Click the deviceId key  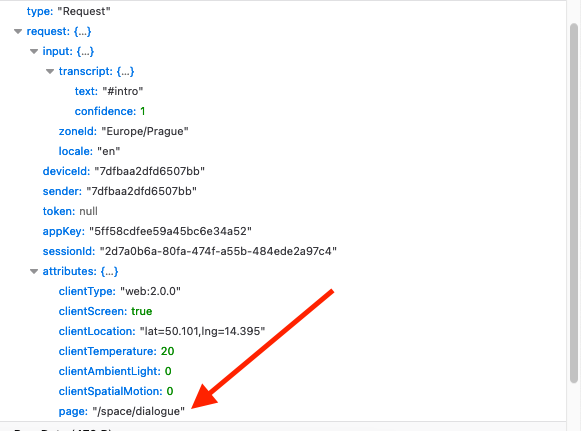66,171
